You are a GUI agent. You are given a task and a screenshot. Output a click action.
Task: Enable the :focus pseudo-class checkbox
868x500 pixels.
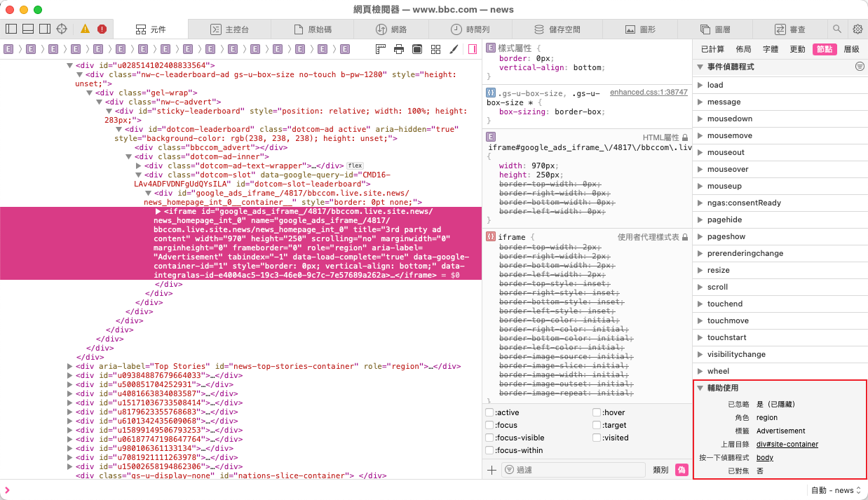point(489,425)
